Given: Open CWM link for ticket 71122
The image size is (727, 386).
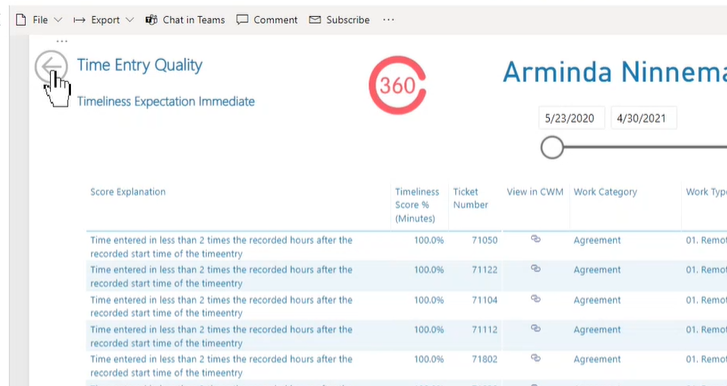Looking at the screenshot, I should pyautogui.click(x=536, y=269).
